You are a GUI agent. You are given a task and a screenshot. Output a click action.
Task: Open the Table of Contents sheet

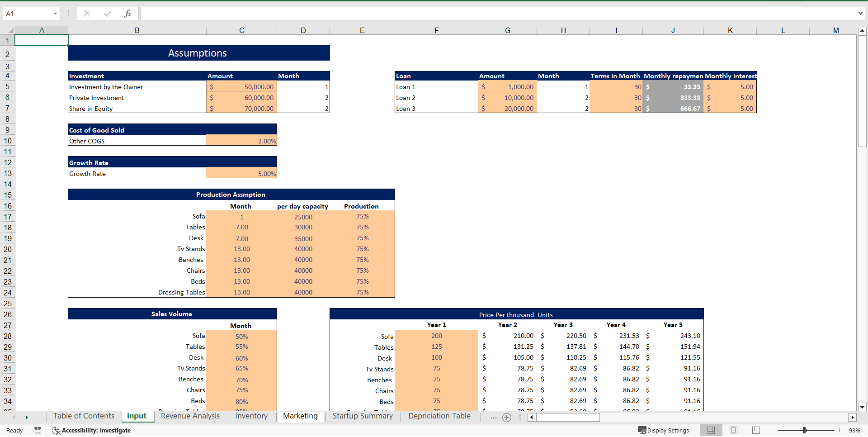point(84,416)
